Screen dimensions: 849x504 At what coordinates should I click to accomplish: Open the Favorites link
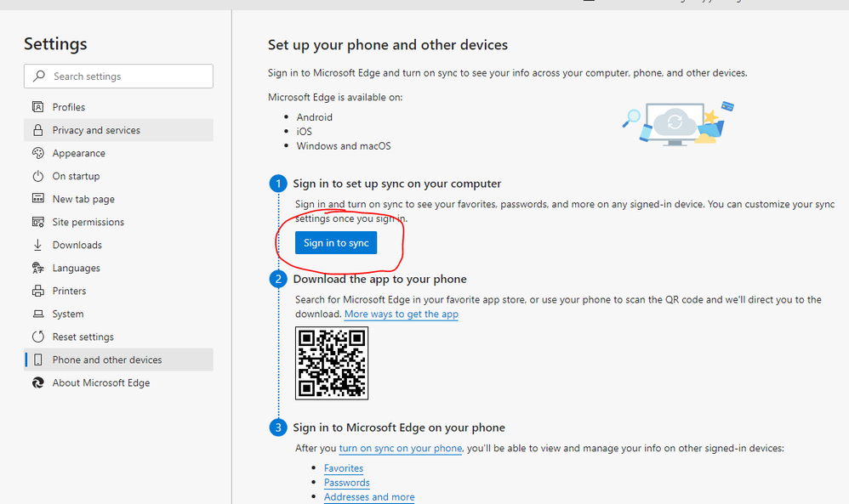pyautogui.click(x=344, y=468)
